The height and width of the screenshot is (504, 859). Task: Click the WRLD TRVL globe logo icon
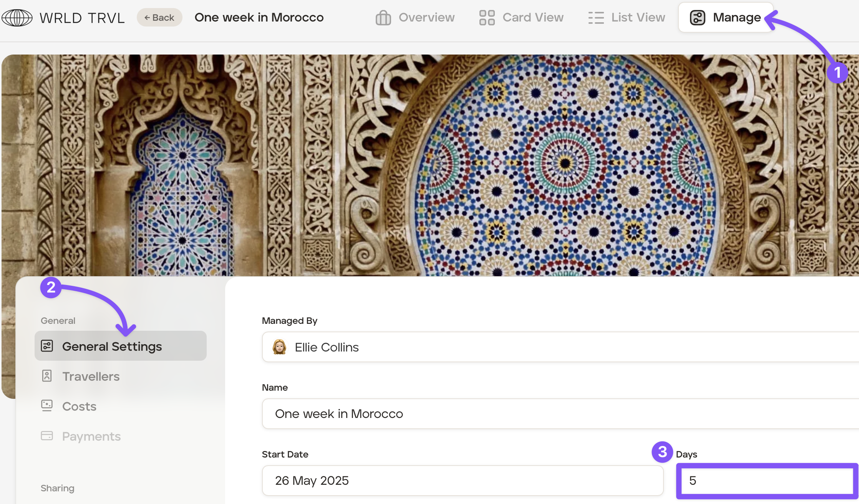(x=17, y=18)
